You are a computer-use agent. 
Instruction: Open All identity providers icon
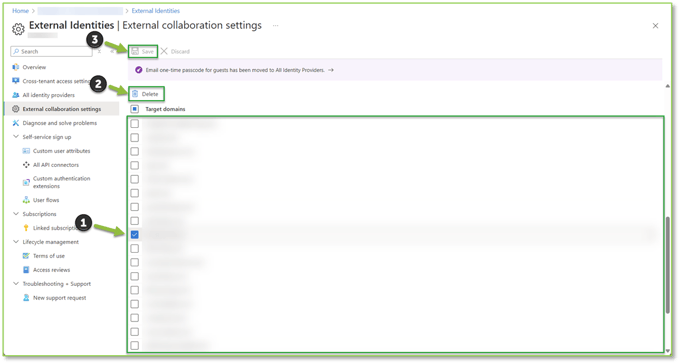[16, 95]
